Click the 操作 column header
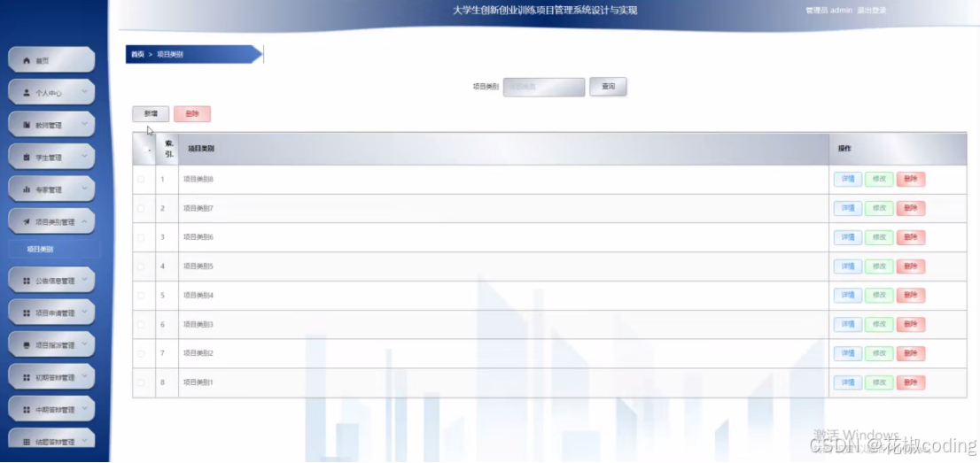Screen dimensions: 980x463 pos(898,149)
